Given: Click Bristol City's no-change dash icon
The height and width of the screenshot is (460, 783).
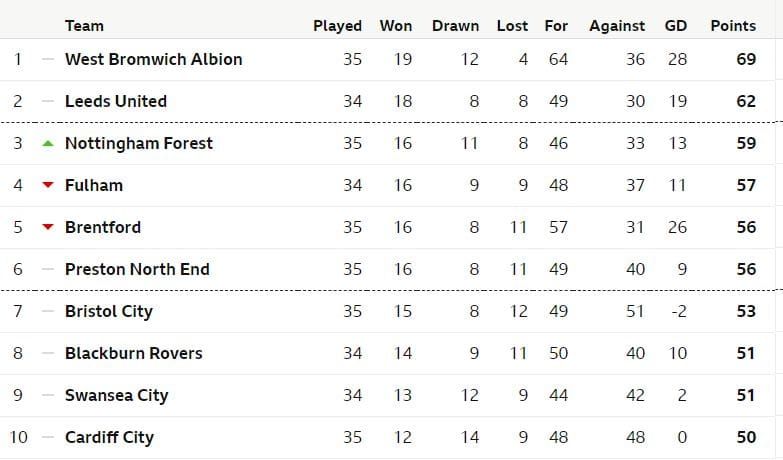Looking at the screenshot, I should pos(48,311).
